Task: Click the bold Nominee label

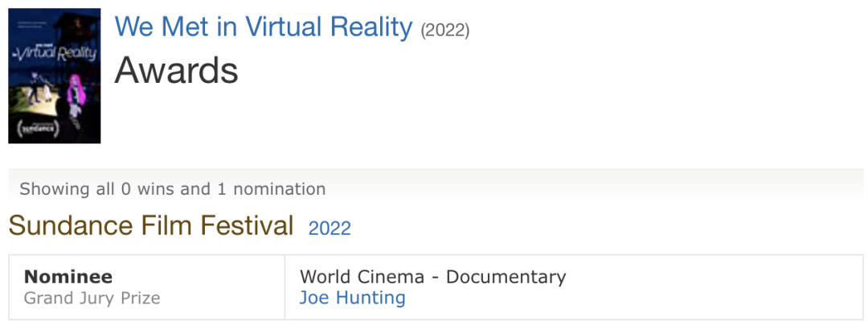Action: point(68,277)
